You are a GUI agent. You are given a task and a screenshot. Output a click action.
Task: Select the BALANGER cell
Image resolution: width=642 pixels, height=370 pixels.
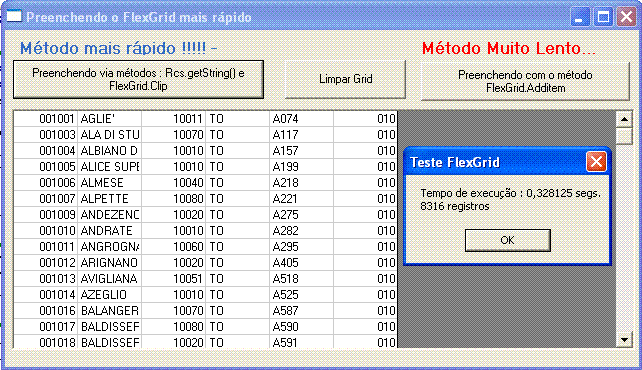[x=110, y=311]
